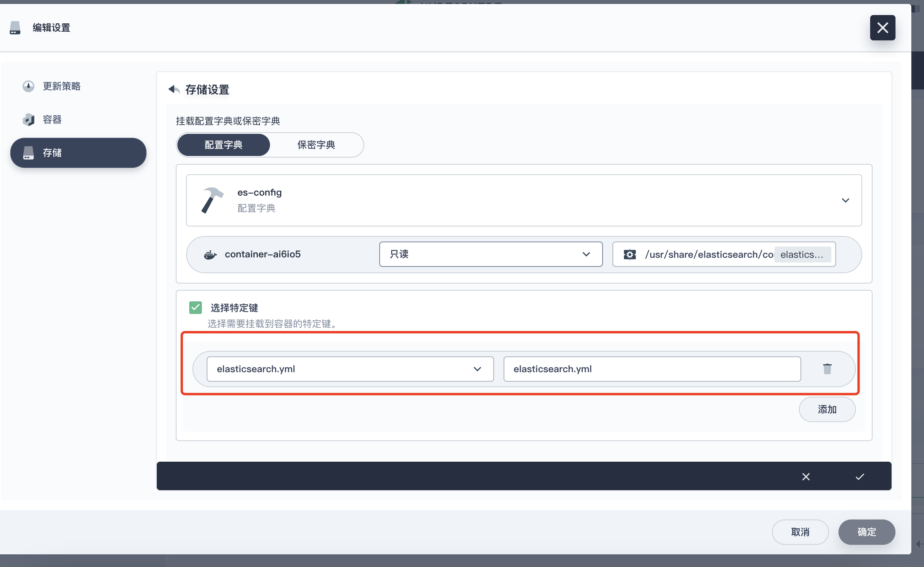Click the elastics... sub-path tag
Screen dimensions: 924x567
(802, 255)
